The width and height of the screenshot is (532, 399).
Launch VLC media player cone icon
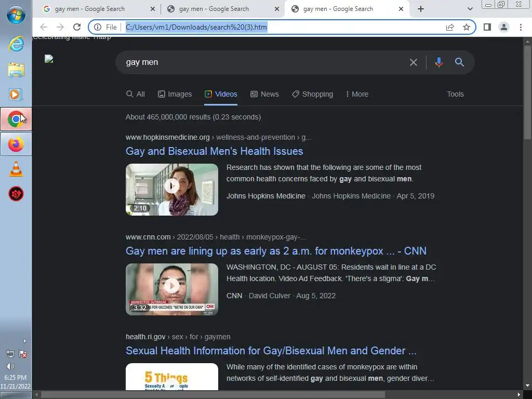[x=16, y=169]
